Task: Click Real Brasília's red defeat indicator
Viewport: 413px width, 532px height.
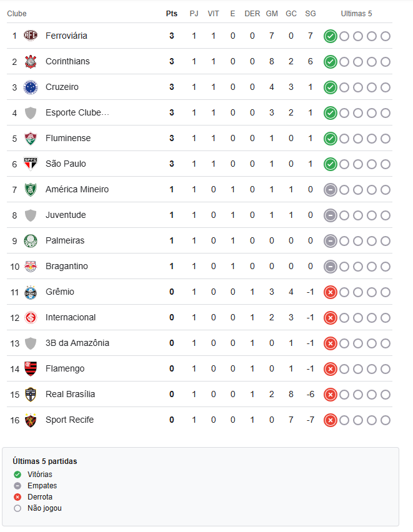Action: pyautogui.click(x=330, y=395)
